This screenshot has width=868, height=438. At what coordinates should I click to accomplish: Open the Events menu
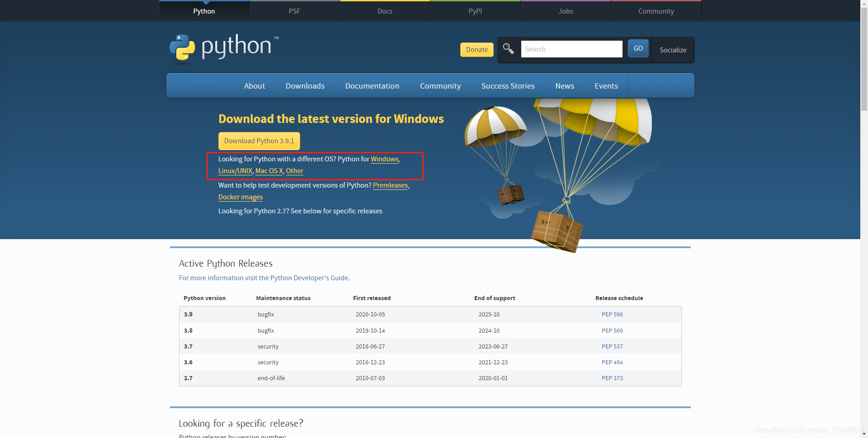[x=606, y=85]
